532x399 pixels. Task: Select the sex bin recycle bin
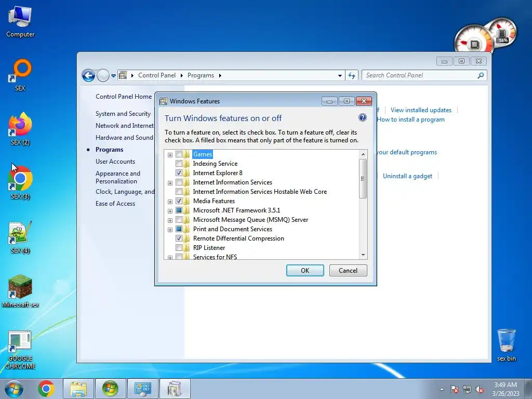pyautogui.click(x=506, y=345)
